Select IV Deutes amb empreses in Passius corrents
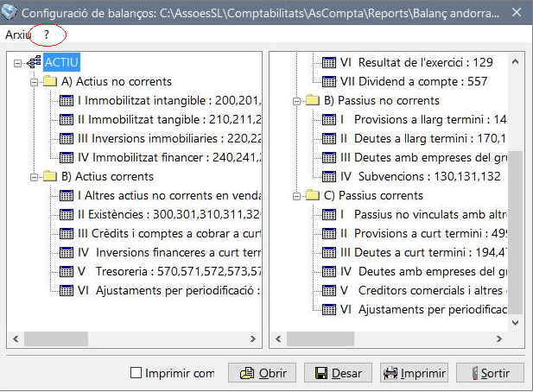This screenshot has width=533, height=392. (x=423, y=272)
